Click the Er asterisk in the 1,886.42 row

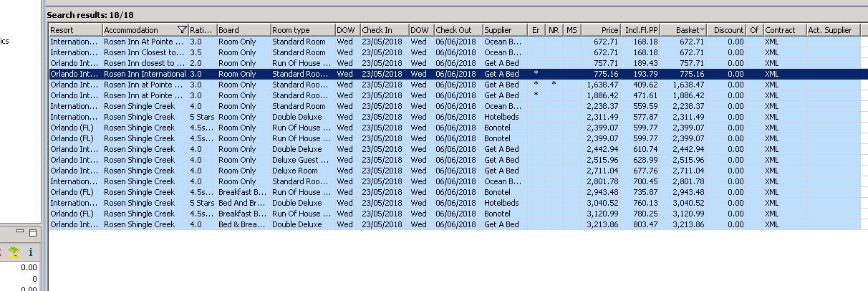pyautogui.click(x=536, y=95)
